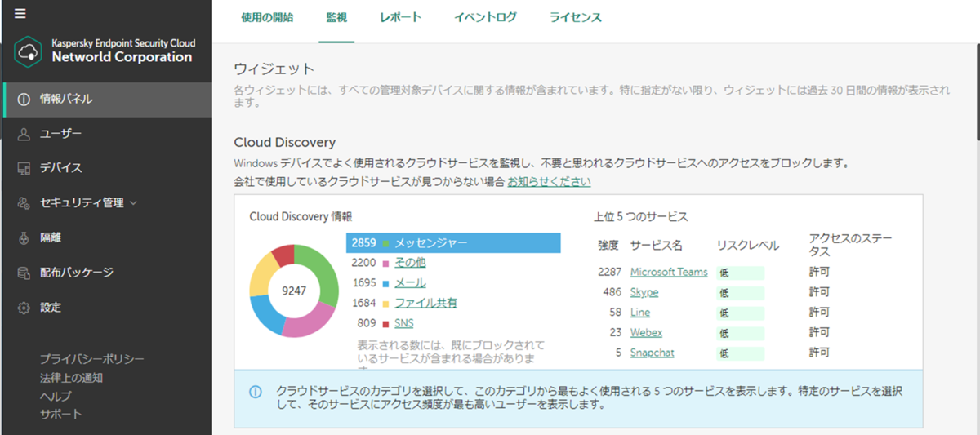Select the ファイル共有 category link

coord(425,303)
